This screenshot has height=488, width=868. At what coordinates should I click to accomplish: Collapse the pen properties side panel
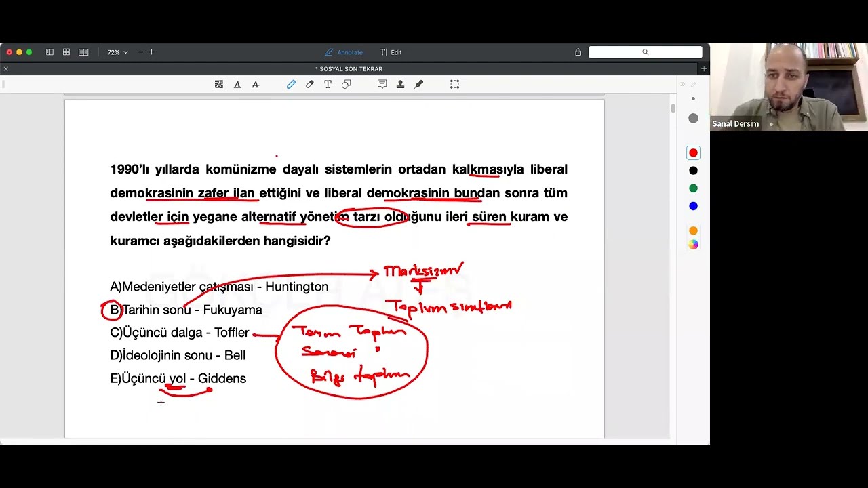[x=682, y=85]
